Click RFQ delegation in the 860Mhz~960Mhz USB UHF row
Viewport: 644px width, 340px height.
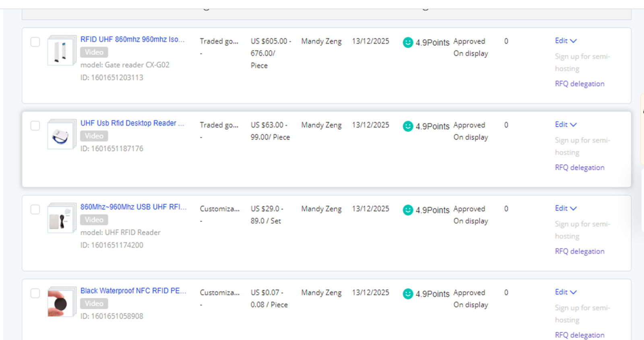click(580, 251)
